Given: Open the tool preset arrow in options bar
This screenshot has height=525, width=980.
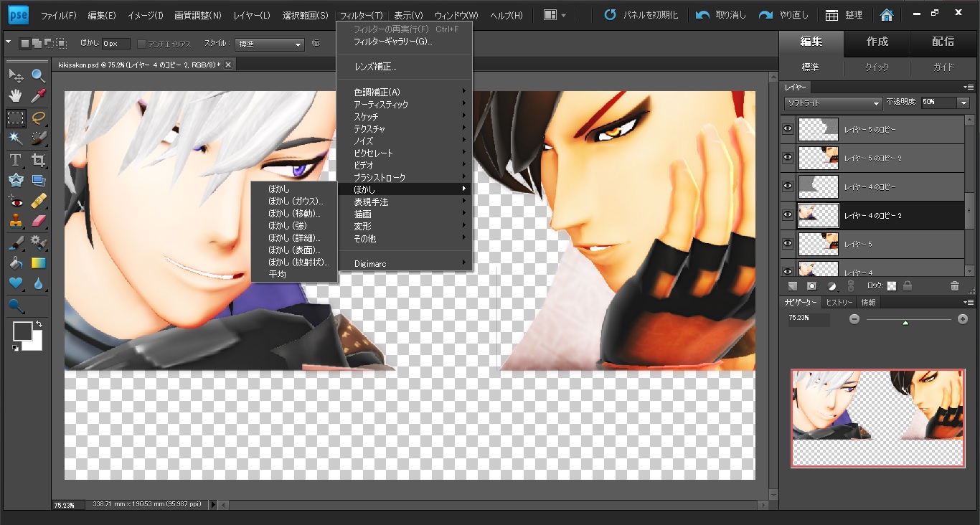Looking at the screenshot, I should (x=8, y=42).
